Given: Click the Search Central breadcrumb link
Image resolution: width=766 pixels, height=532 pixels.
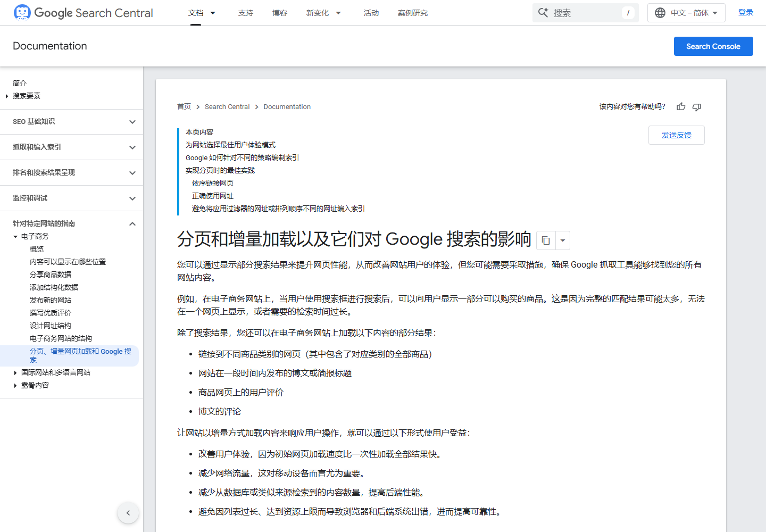Looking at the screenshot, I should coord(227,107).
